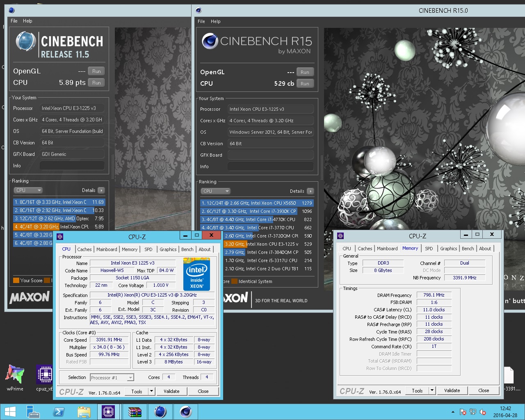Show hidden system tray icons
The height and width of the screenshot is (420, 525).
click(453, 412)
